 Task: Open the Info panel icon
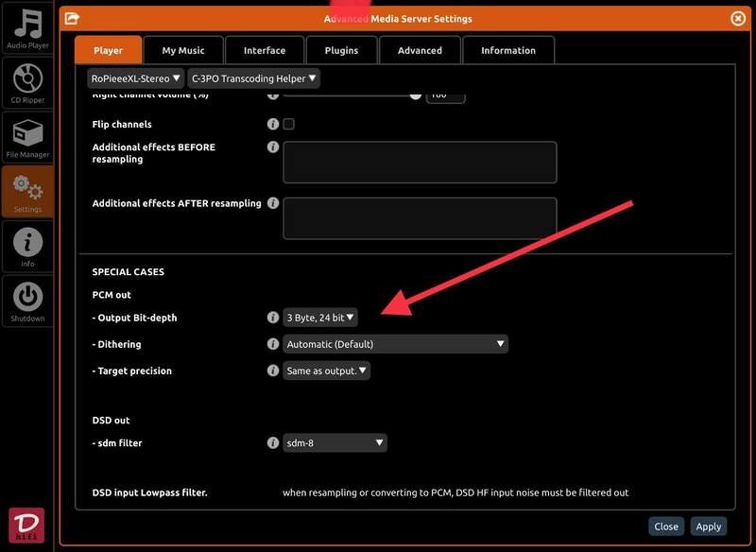coord(27,247)
